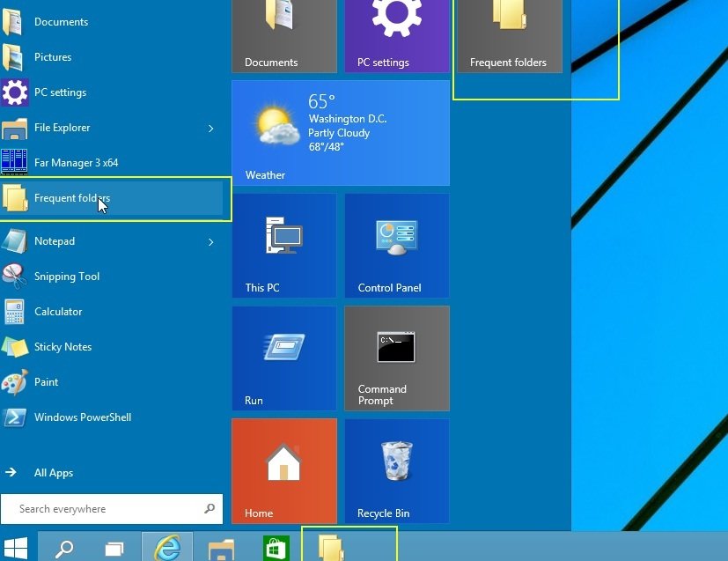Open Pictures from the Start menu
This screenshot has height=561, width=728.
coord(53,56)
